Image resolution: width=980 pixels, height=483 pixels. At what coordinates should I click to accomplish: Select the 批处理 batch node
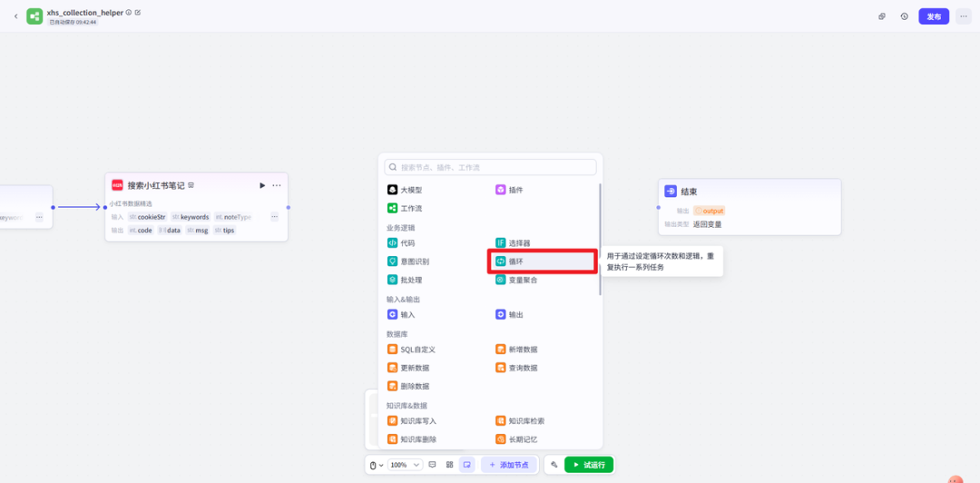[411, 280]
